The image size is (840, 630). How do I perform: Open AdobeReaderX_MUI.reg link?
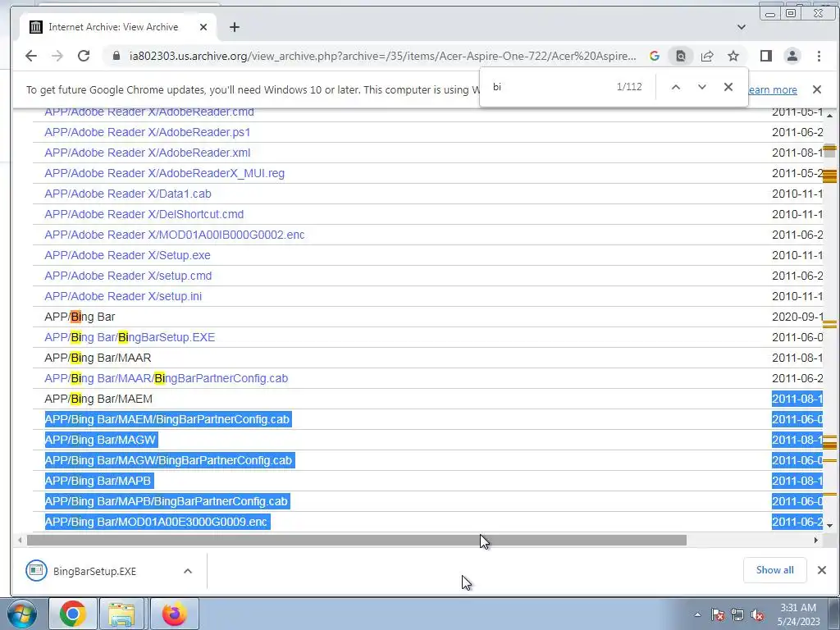(x=164, y=173)
